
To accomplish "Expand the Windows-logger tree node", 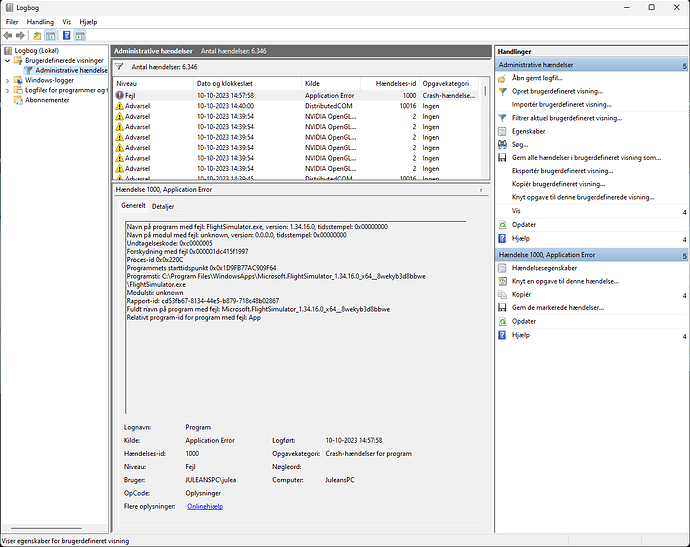I will [x=7, y=81].
